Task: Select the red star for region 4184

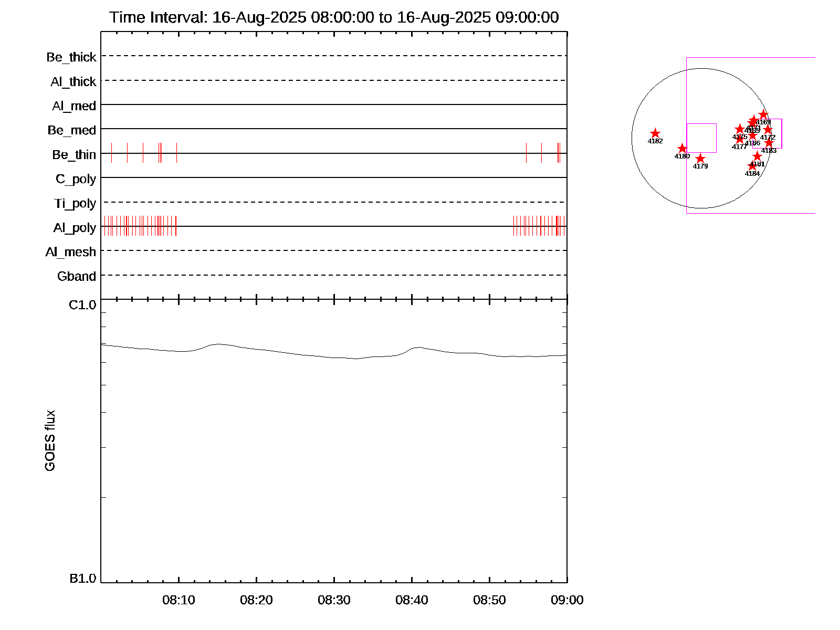Action: click(752, 166)
